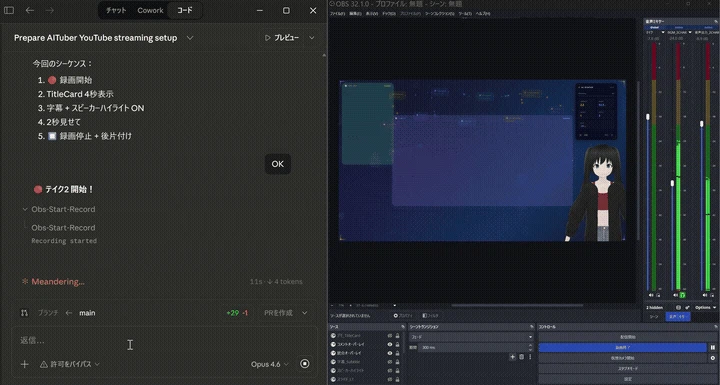720x385 pixels.
Task: Go back using the left arrow icon
Action: [30, 10]
